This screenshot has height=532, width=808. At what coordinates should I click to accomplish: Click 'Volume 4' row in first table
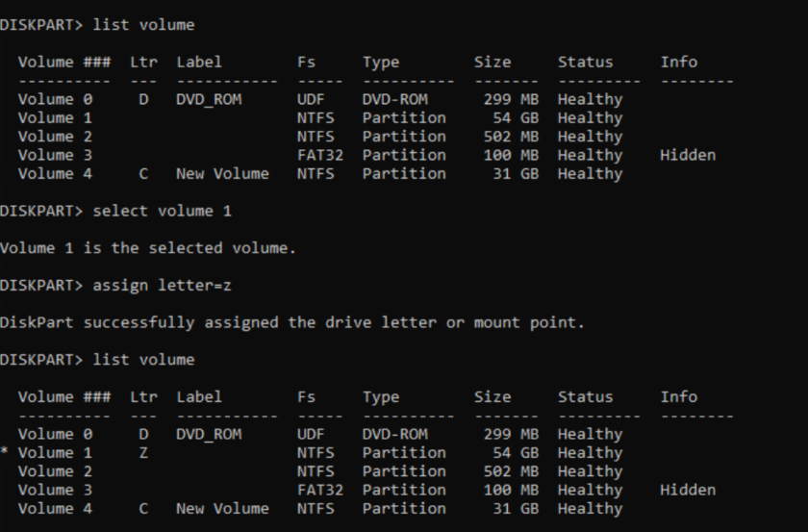(x=320, y=174)
